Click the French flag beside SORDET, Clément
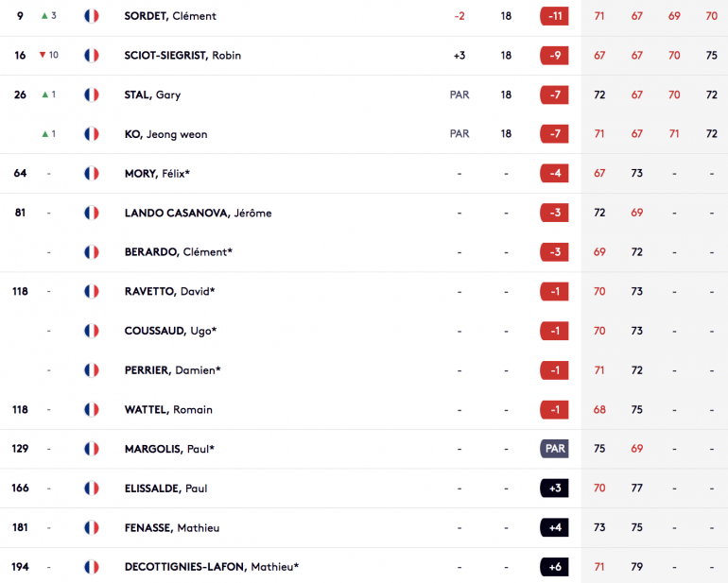 pos(92,16)
